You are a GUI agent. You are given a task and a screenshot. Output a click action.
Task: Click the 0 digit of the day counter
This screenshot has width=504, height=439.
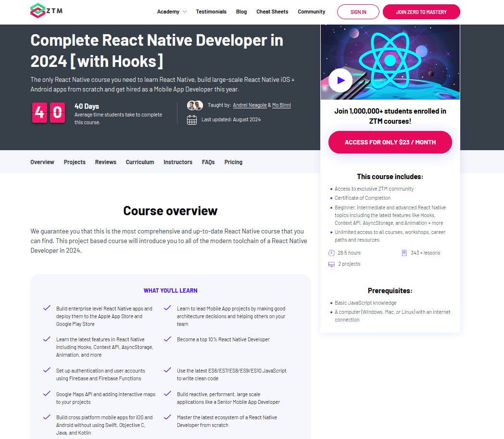pos(58,113)
